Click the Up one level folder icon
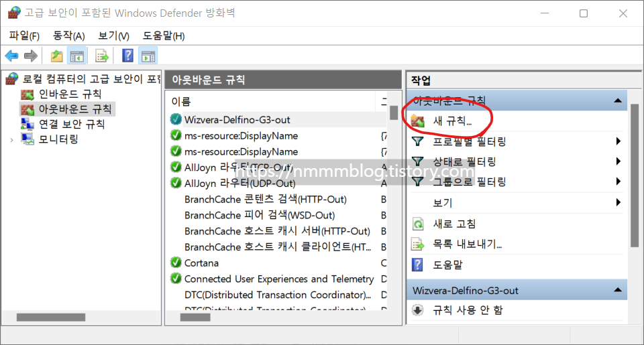Screen dimensions: 644x345 pyautogui.click(x=56, y=56)
